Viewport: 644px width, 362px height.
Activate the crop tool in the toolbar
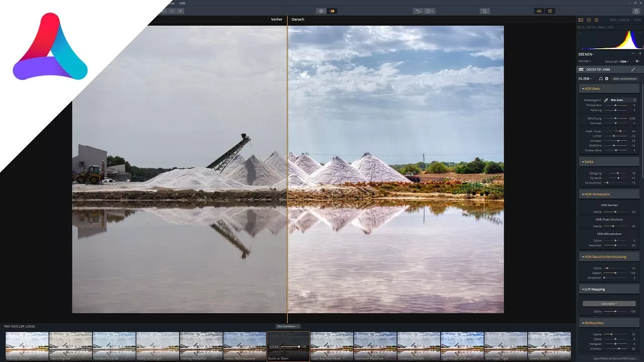pyautogui.click(x=484, y=11)
